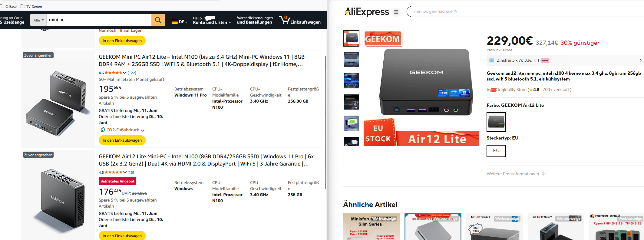
Task: Choose the GEEKOM Air12 Lite color swatch
Action: click(x=496, y=122)
